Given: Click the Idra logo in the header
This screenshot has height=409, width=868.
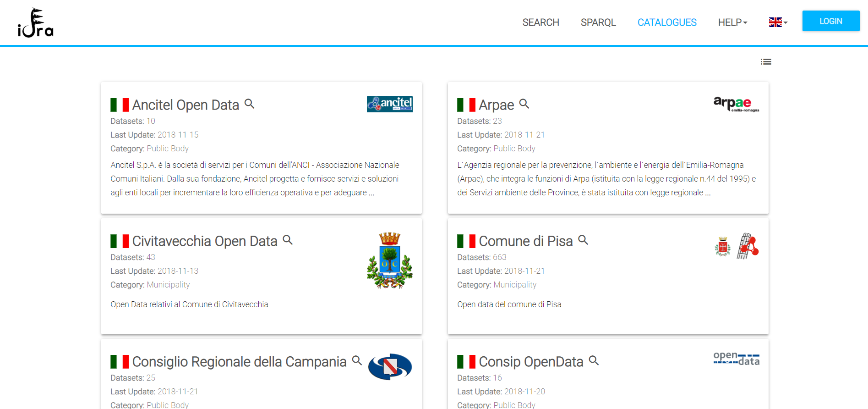Looking at the screenshot, I should 36,22.
